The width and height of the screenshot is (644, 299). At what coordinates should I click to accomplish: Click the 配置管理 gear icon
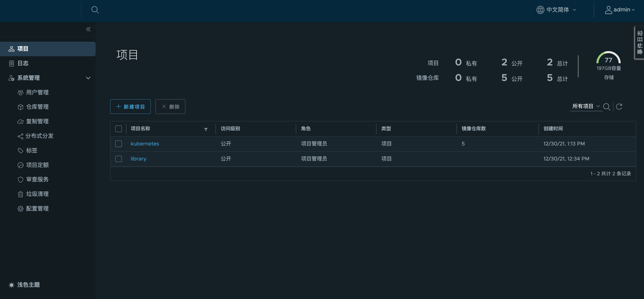(20, 209)
